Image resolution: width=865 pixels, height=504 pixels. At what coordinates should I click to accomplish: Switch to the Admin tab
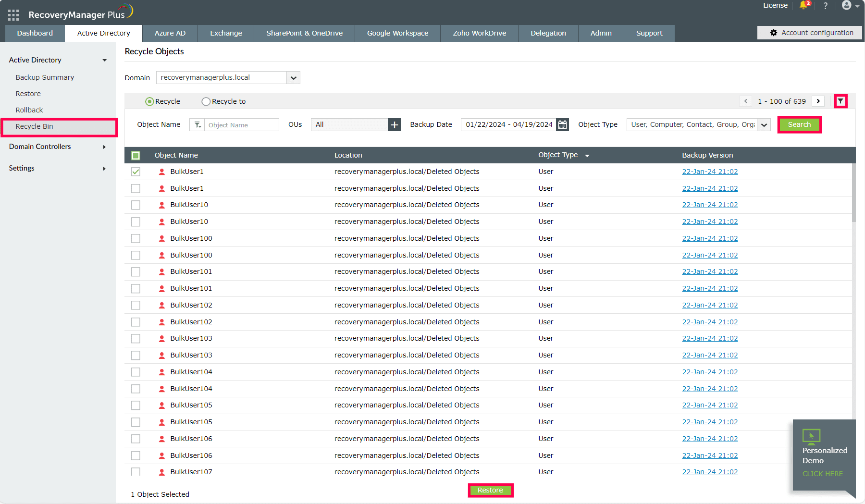(x=601, y=33)
